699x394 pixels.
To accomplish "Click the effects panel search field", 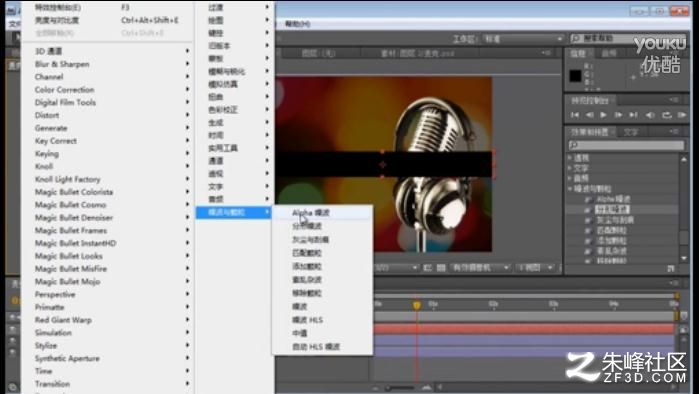I will tap(626, 145).
